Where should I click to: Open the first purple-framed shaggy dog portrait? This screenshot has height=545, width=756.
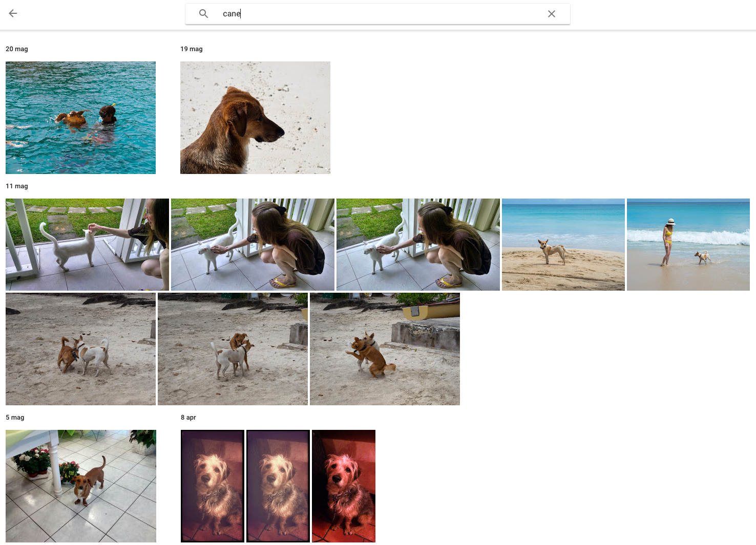(213, 486)
